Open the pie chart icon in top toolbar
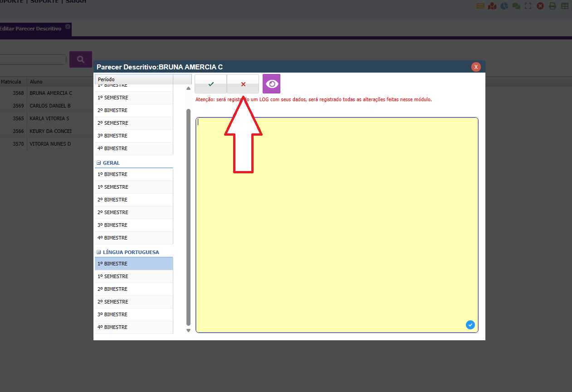The image size is (572, 392). coord(504,6)
